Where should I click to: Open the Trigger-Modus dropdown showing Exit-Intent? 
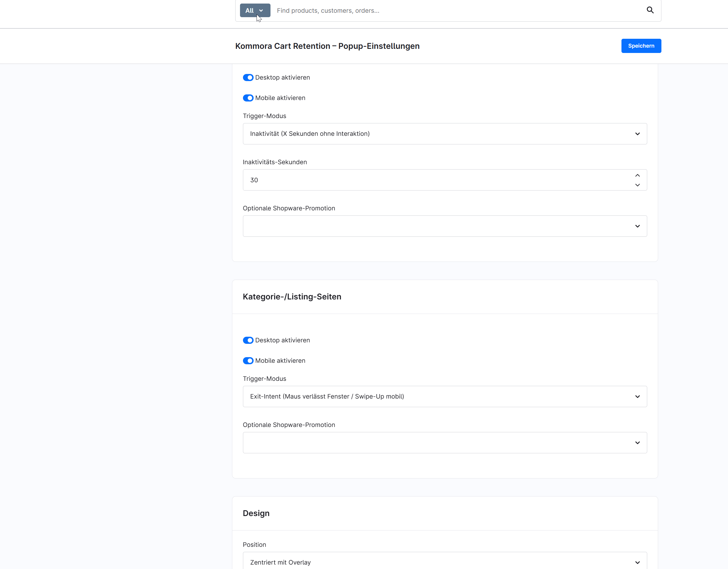pyautogui.click(x=445, y=396)
